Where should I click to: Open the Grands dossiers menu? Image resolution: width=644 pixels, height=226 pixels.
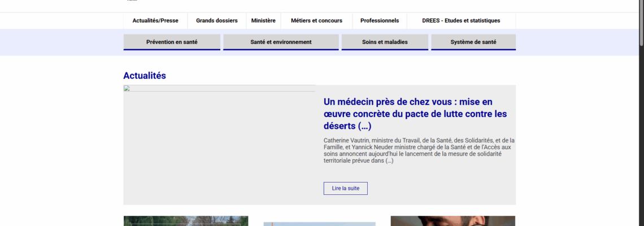(217, 20)
